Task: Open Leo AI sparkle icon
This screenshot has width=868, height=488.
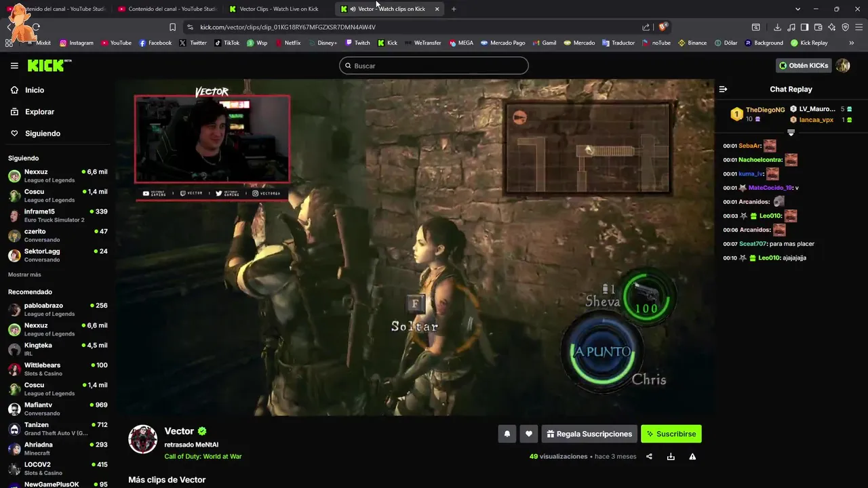Action: coord(831,27)
